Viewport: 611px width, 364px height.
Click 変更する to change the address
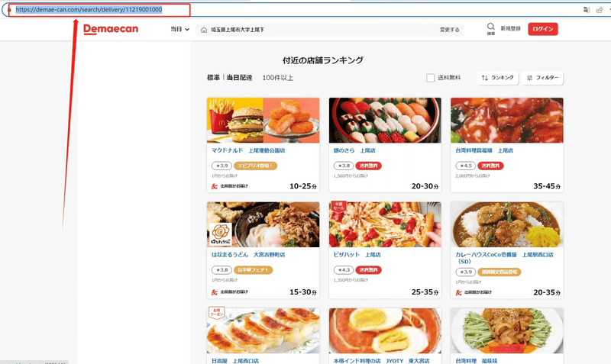pyautogui.click(x=449, y=30)
